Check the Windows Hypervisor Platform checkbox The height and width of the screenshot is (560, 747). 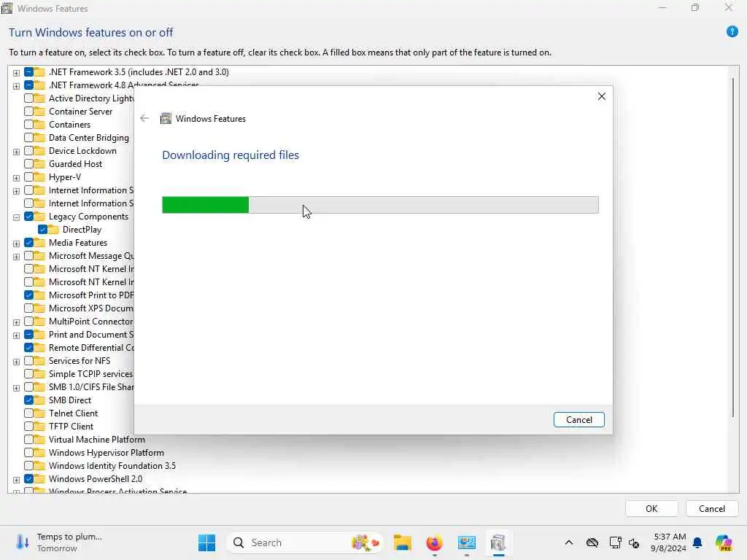tap(28, 452)
